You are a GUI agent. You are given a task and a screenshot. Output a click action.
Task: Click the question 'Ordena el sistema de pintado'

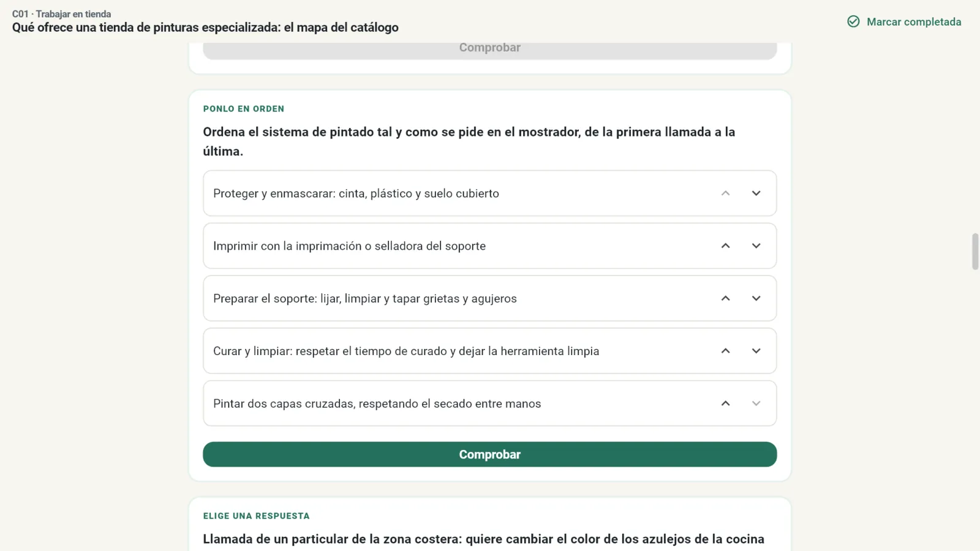click(x=469, y=141)
